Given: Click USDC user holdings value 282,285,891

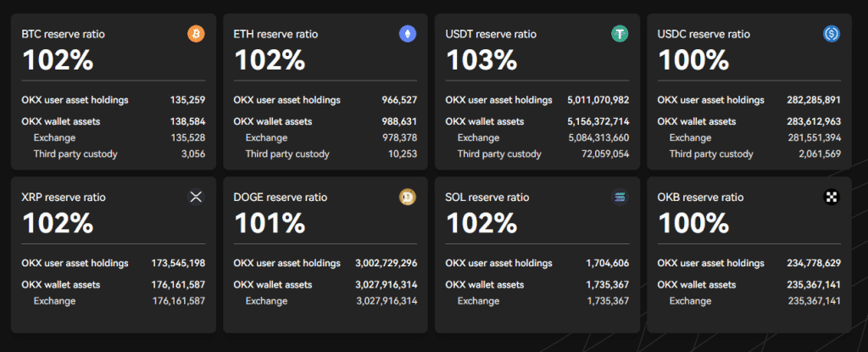Looking at the screenshot, I should point(814,100).
